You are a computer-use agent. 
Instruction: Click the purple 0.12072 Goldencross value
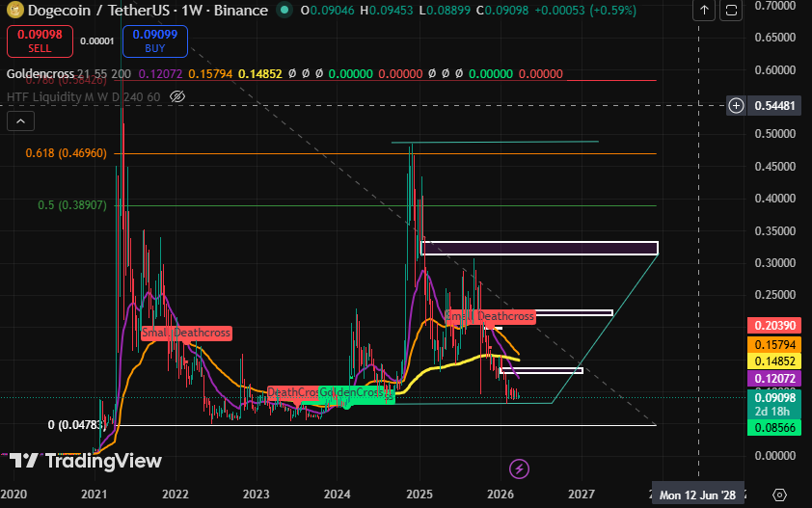160,74
